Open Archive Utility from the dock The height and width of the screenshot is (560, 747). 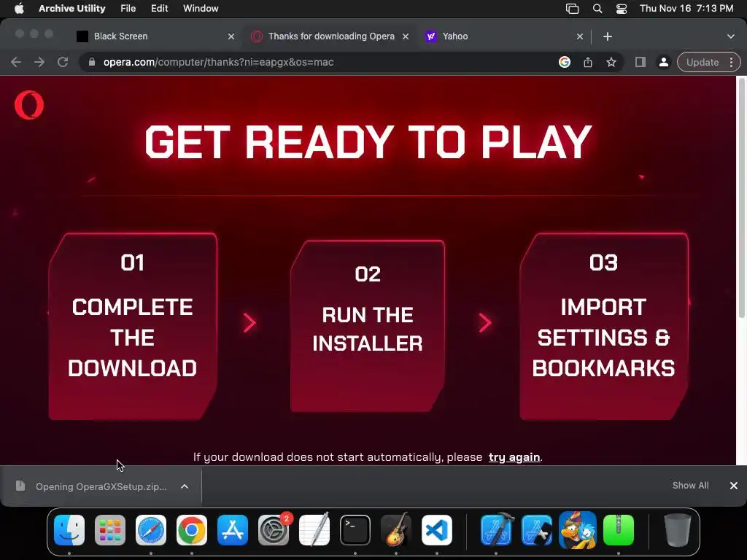[x=619, y=530]
